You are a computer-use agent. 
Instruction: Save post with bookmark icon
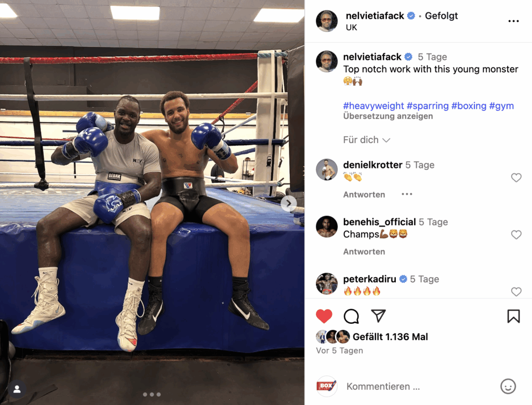click(x=513, y=316)
